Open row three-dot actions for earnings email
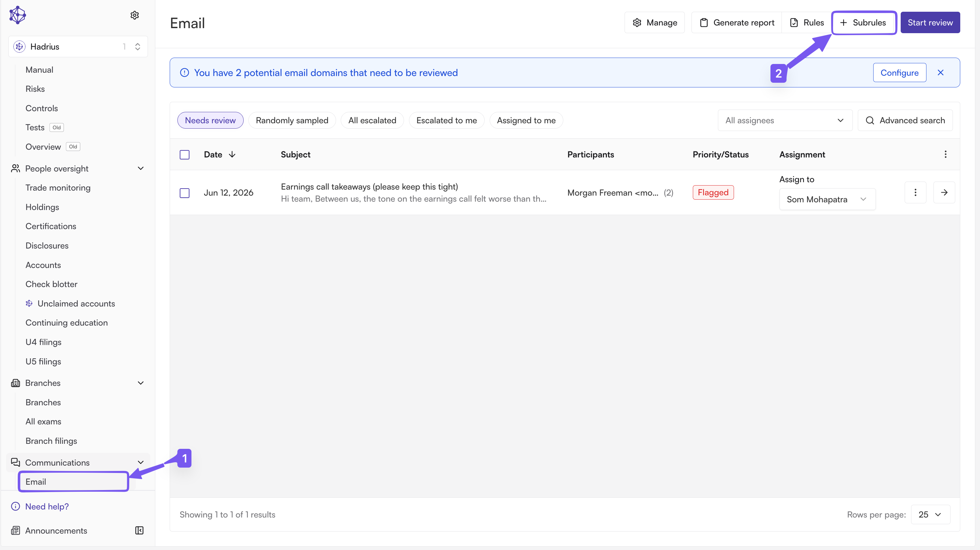Image resolution: width=980 pixels, height=550 pixels. coord(915,193)
